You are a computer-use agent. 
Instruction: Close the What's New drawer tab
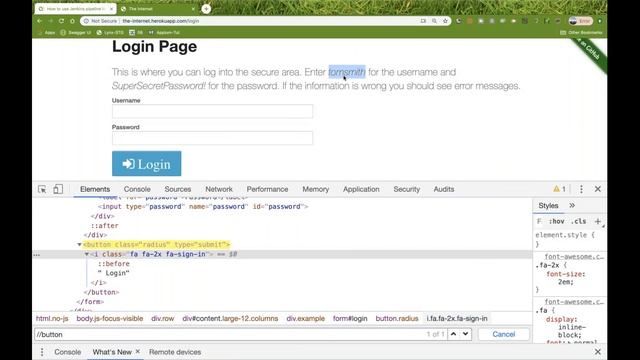tap(138, 351)
